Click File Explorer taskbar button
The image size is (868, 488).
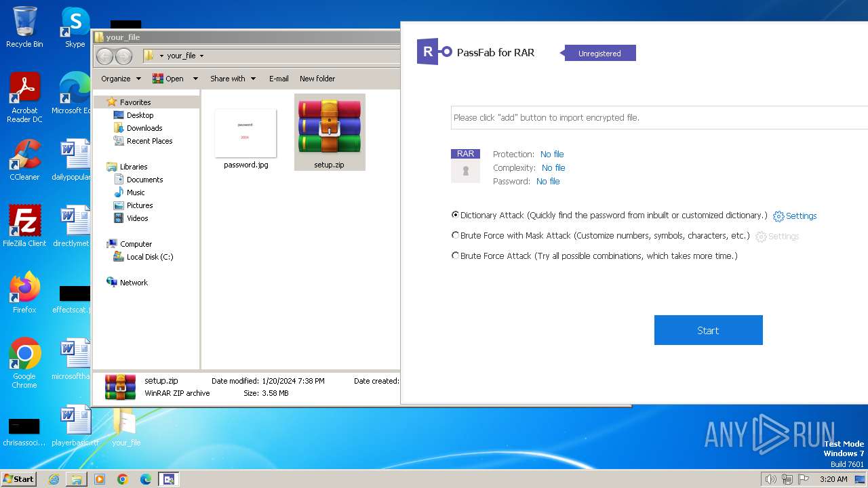click(77, 479)
